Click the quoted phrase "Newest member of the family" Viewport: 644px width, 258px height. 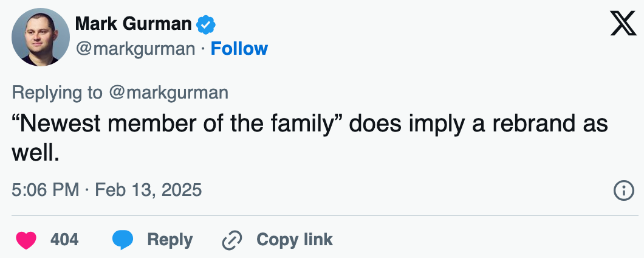[x=177, y=124]
